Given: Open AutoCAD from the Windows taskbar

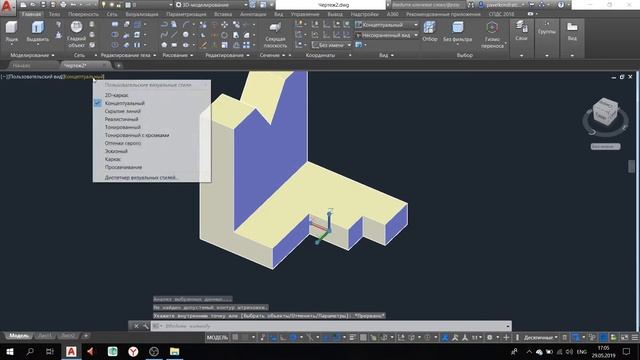Looking at the screenshot, I should point(71,351).
